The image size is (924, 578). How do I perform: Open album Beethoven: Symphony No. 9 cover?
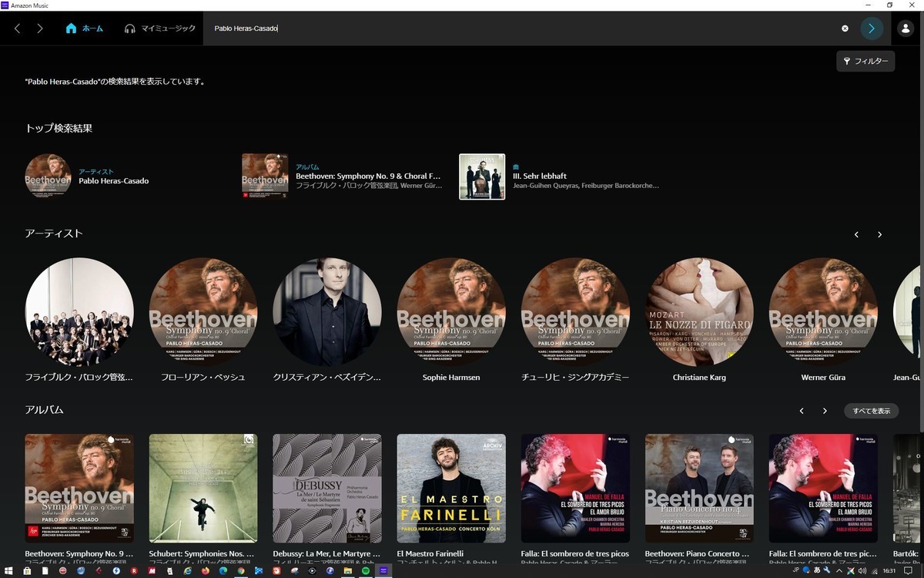pos(79,488)
